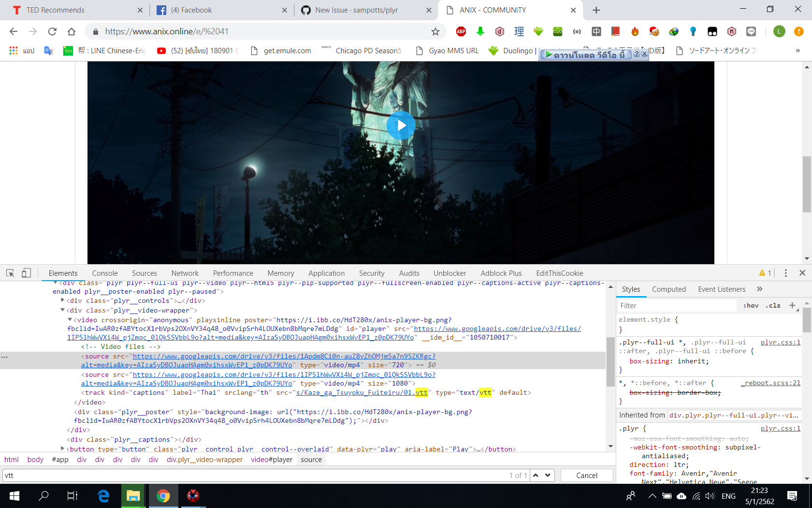
Task: Open a new browser tab
Action: 596,10
